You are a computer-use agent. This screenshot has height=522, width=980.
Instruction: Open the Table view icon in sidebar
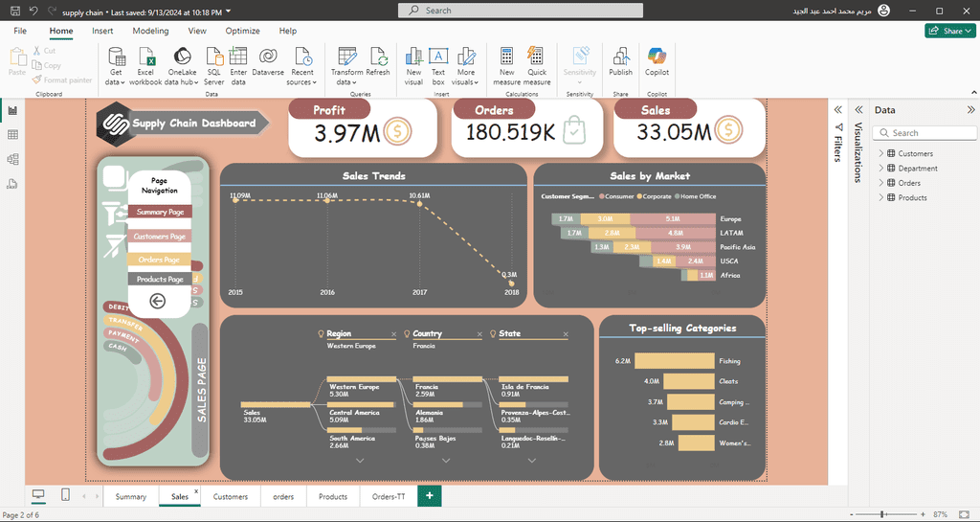12,135
